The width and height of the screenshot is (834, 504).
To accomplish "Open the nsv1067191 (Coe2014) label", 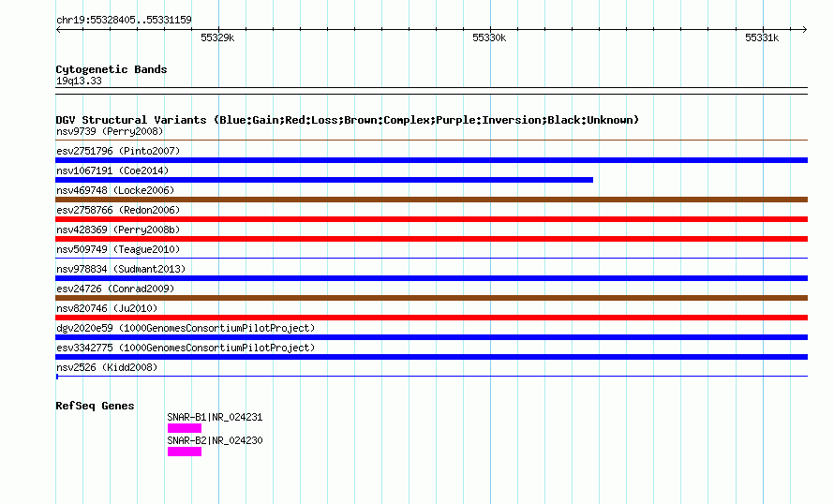I will [x=112, y=170].
